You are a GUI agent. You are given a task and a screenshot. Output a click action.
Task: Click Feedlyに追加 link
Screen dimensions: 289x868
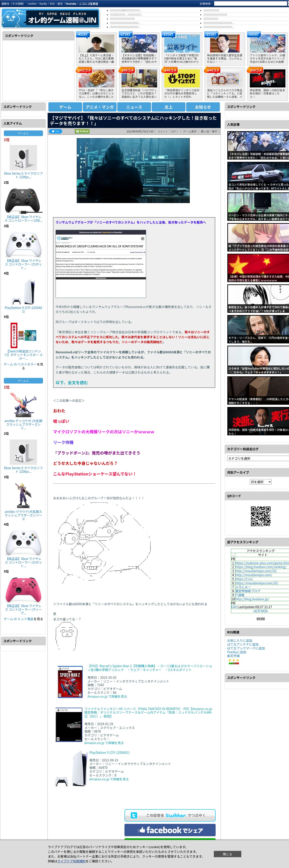pyautogui.click(x=237, y=652)
